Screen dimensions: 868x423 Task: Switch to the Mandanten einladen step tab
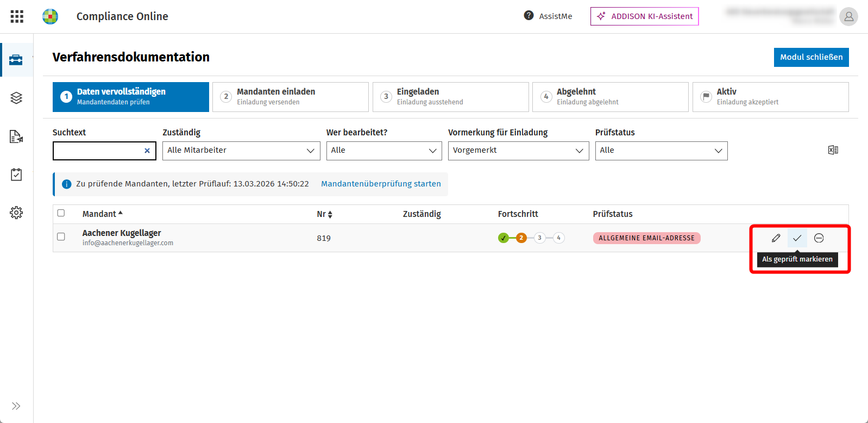pos(291,97)
